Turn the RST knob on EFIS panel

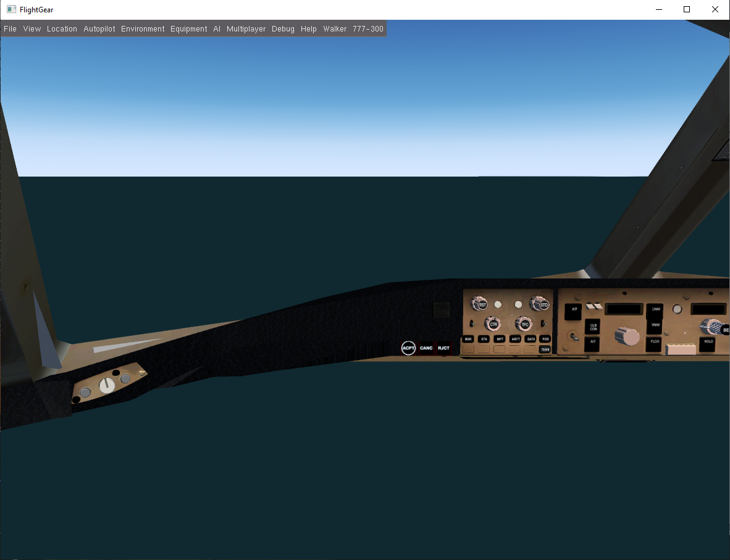[479, 304]
